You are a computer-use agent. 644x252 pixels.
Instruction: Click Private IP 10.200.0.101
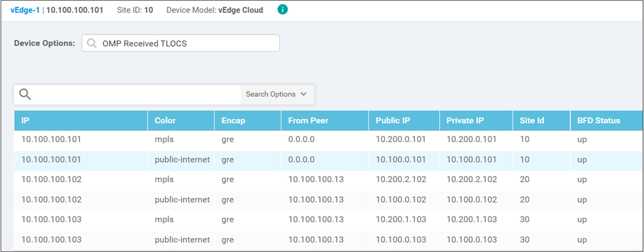click(472, 139)
